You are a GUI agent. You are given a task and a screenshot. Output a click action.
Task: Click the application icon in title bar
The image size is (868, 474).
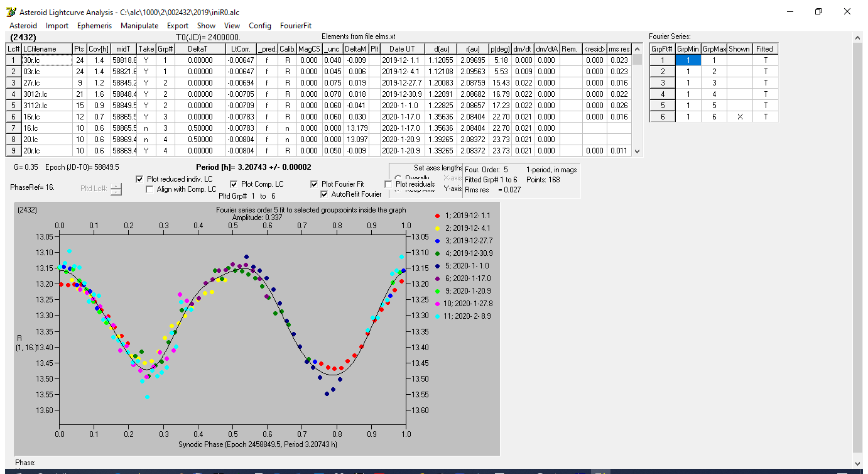pyautogui.click(x=10, y=12)
